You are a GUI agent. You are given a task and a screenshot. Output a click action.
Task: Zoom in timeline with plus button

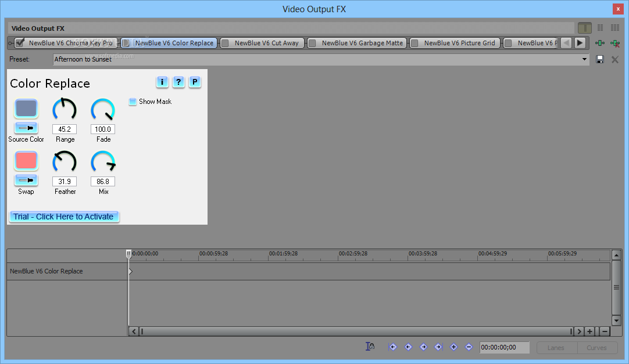[589, 331]
